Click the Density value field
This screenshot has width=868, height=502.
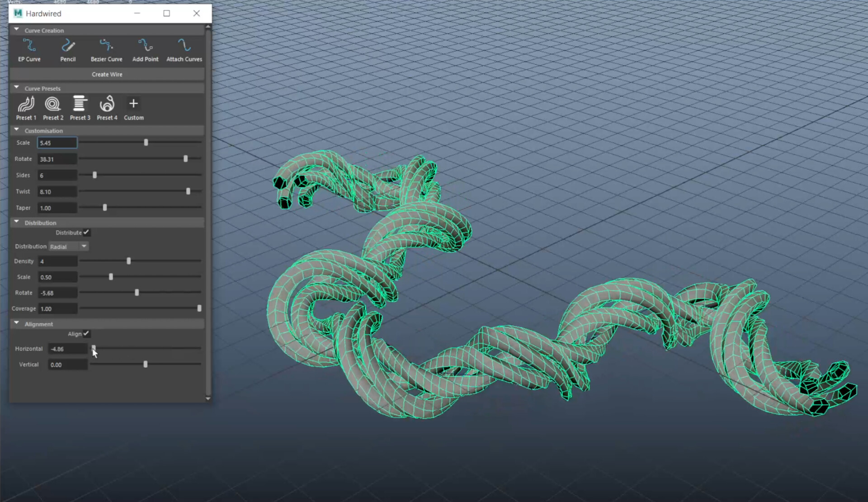pos(57,261)
